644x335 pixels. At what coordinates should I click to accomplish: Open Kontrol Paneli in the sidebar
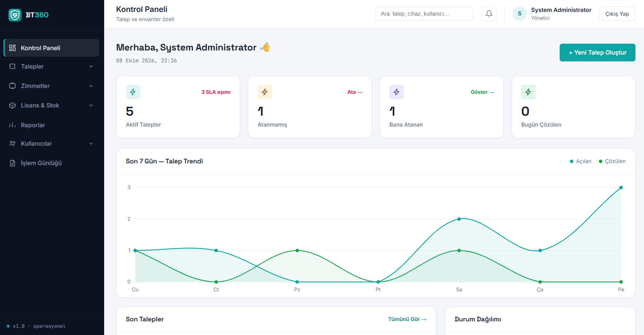(x=51, y=48)
